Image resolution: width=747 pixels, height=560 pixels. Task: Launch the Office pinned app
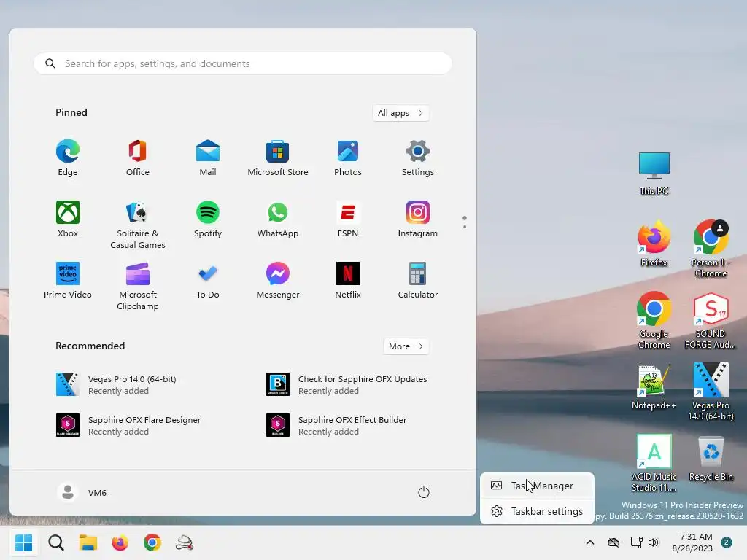pos(138,157)
